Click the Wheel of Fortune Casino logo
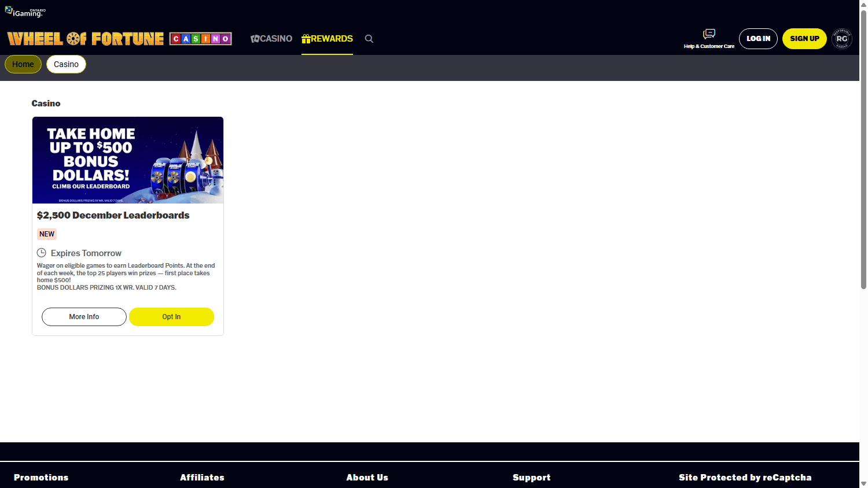Screen dimensions: 868x488 (119, 39)
